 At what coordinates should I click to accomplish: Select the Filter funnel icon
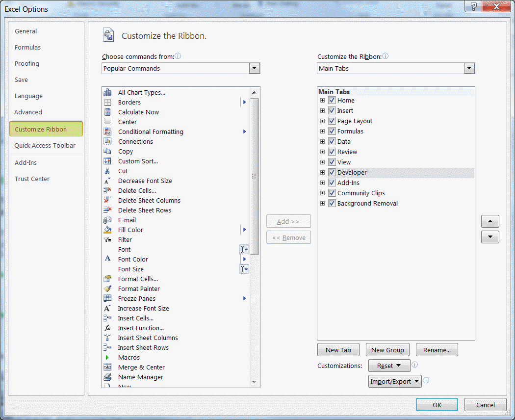(x=107, y=239)
